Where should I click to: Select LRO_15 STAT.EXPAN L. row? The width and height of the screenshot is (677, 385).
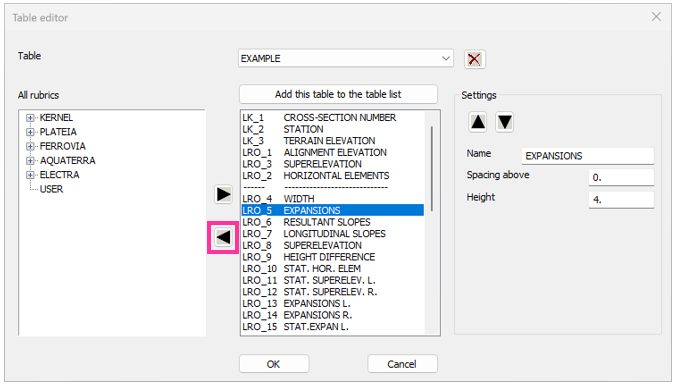332,327
